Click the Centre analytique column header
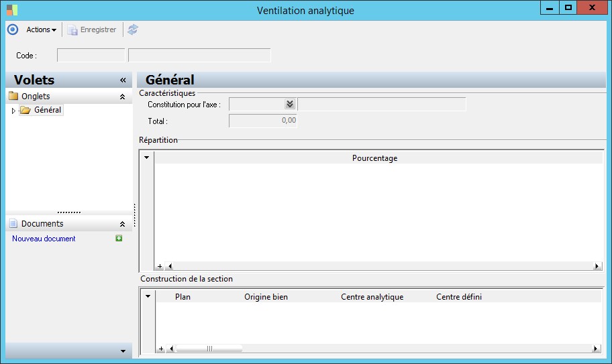This screenshot has height=364, width=612. coord(372,296)
